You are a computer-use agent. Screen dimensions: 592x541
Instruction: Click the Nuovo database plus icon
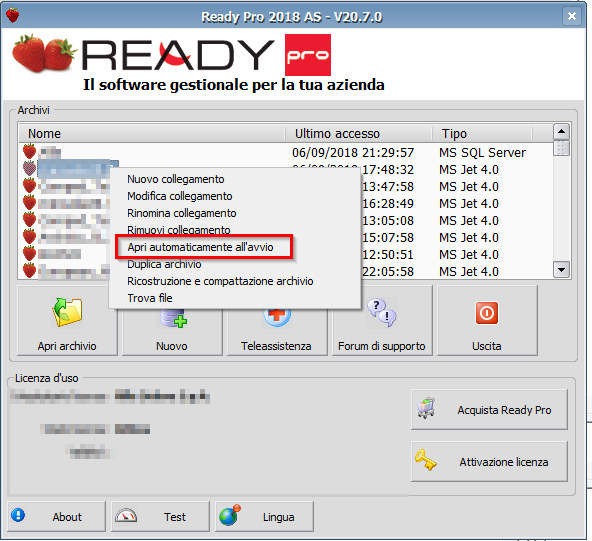(173, 318)
